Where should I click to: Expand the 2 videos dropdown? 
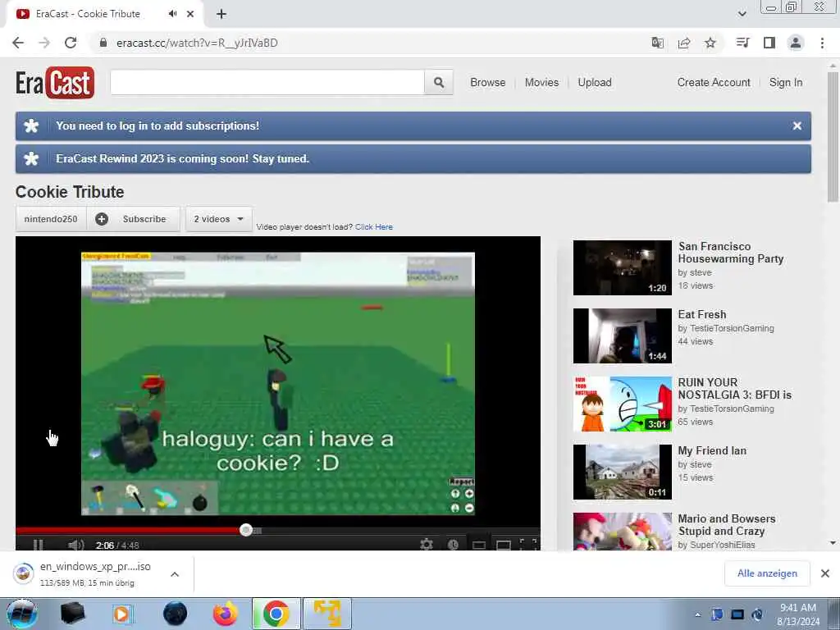(x=218, y=219)
